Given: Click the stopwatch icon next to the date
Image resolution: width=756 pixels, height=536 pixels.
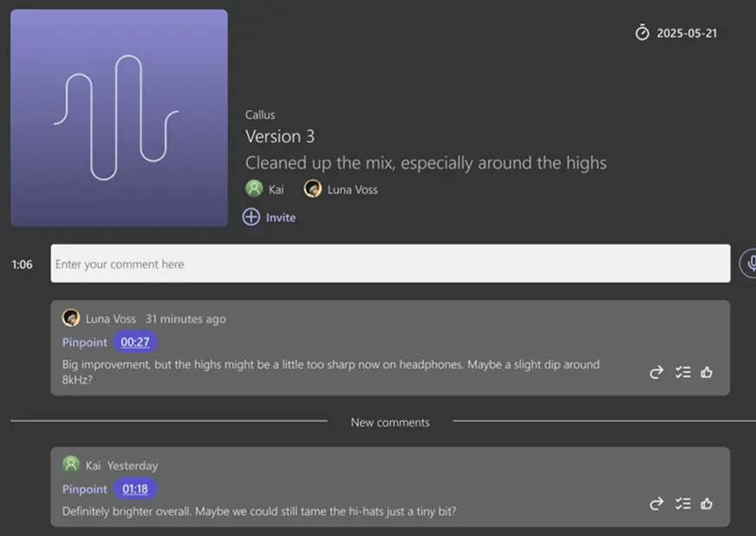Looking at the screenshot, I should [x=642, y=33].
